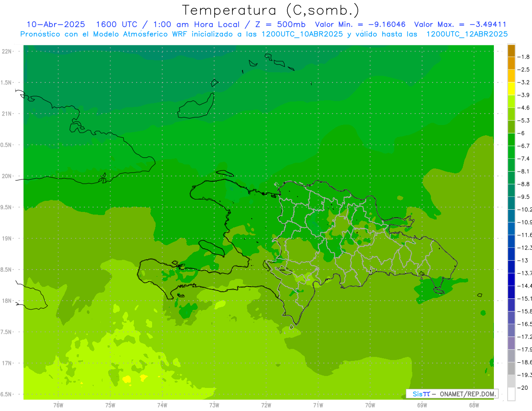Click the white swatch below -20

(x=511, y=394)
